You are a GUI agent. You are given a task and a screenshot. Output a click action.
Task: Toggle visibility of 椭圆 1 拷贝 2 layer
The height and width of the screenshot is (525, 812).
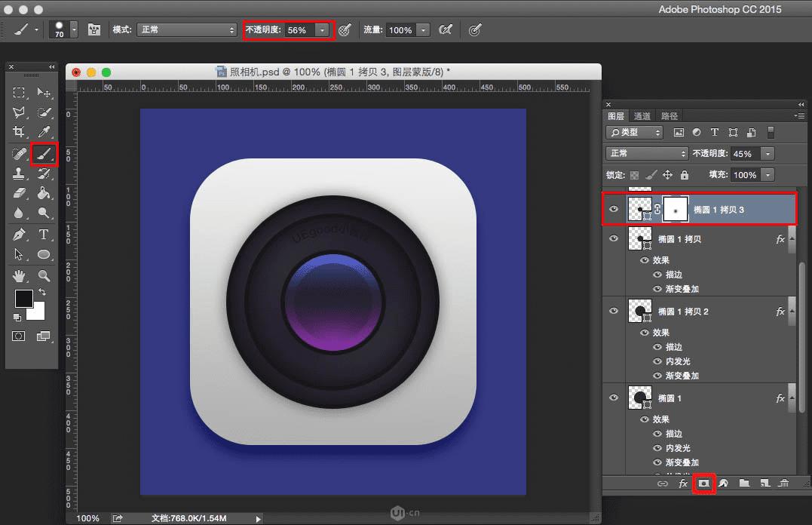pos(614,311)
